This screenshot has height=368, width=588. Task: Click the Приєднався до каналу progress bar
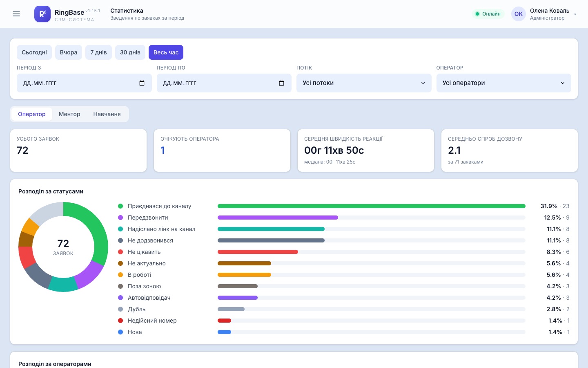[372, 206]
